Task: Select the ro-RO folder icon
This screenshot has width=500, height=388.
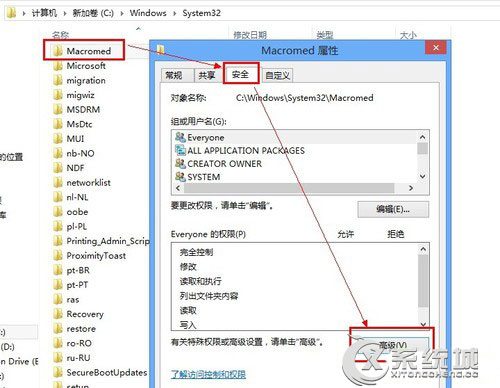Action: click(x=58, y=343)
